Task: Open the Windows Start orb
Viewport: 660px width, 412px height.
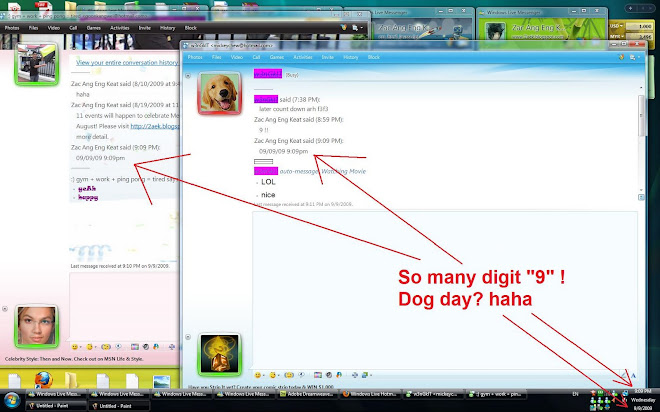Action: (12, 400)
